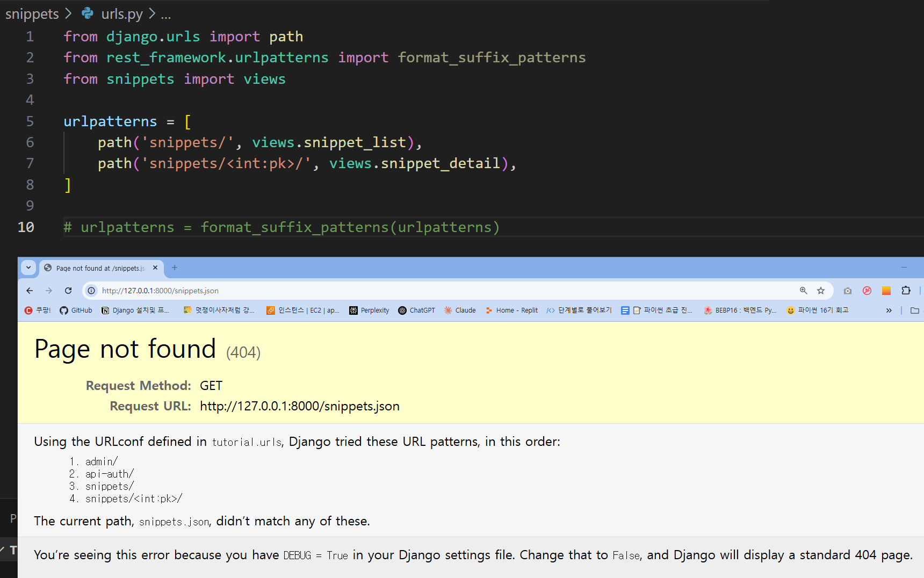This screenshot has width=924, height=578.
Task: Open the 파이썬 16기 회고 bookmark
Action: tap(818, 310)
